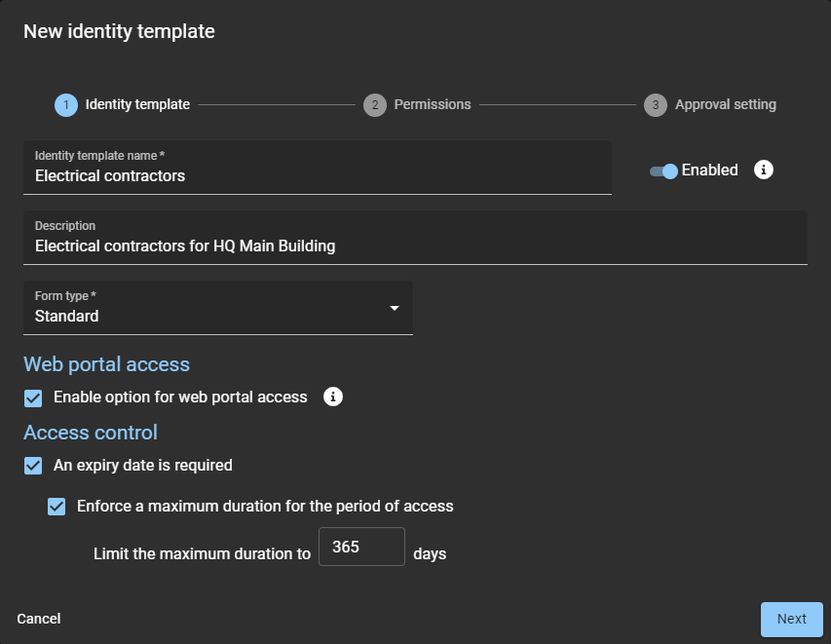Jump to the Approval setting step
The width and height of the screenshot is (831, 644).
[725, 104]
